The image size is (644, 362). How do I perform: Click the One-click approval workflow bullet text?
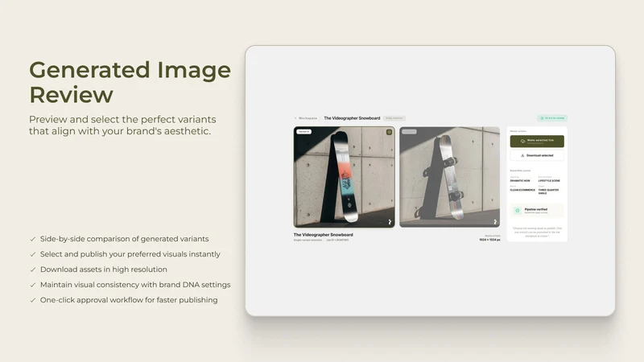129,300
